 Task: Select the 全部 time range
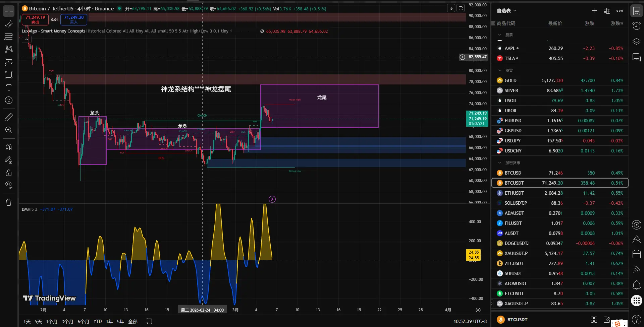(133, 322)
